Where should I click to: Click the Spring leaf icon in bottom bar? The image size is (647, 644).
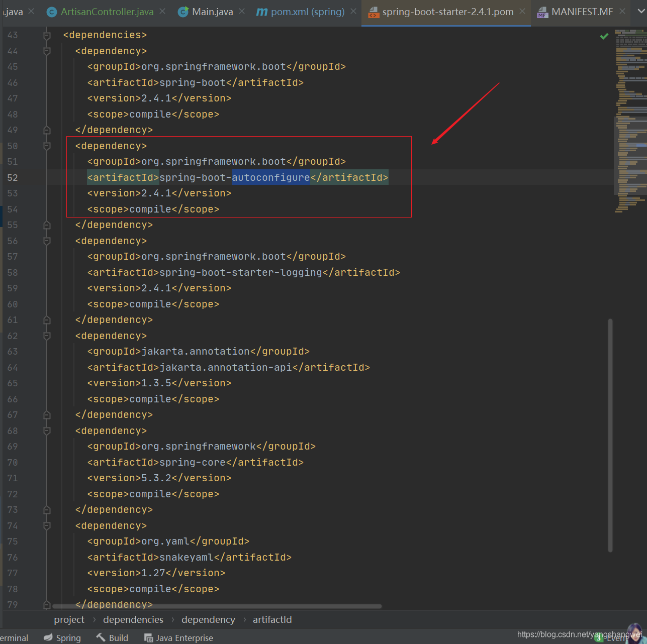click(48, 637)
